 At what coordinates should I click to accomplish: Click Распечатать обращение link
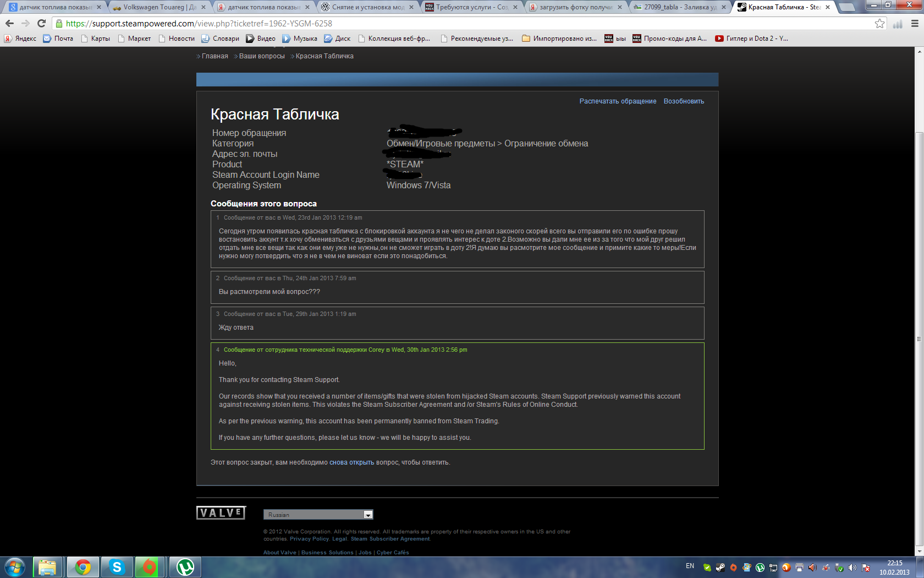tap(618, 101)
